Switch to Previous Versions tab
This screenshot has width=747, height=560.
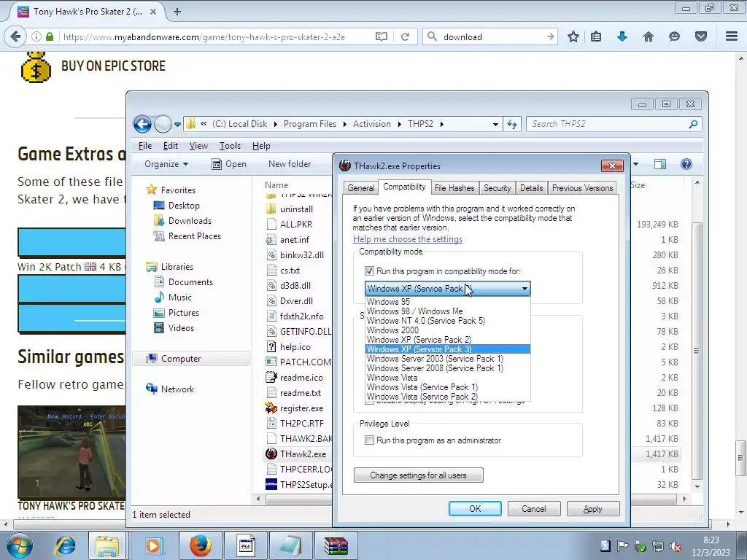pyautogui.click(x=582, y=188)
